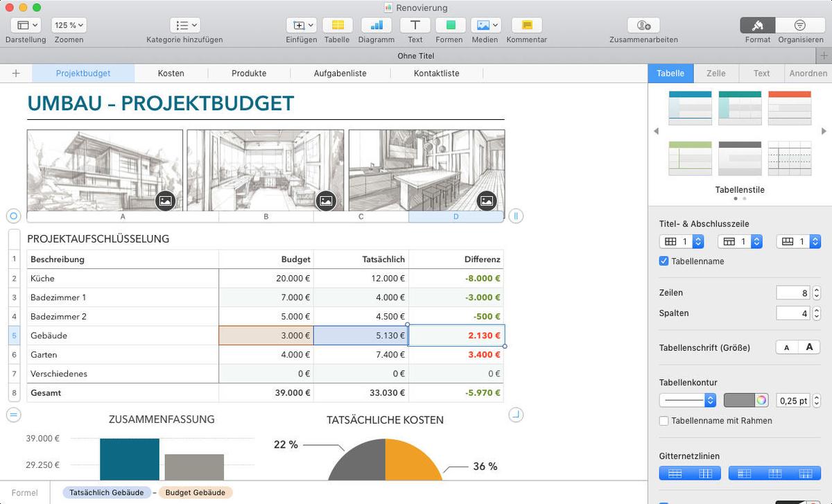The height and width of the screenshot is (504, 832).
Task: Open the Aufgabenliste sheet tab
Action: tap(340, 73)
